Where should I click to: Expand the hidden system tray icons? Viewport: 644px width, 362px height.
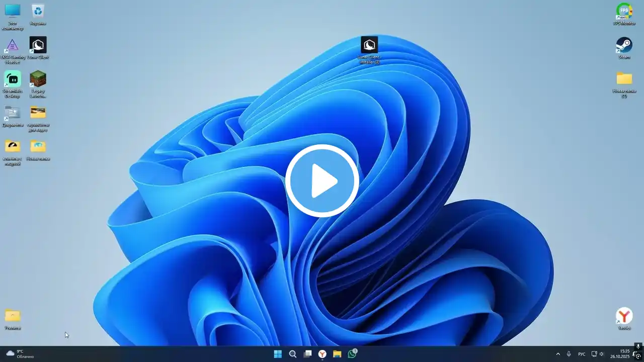coord(558,354)
